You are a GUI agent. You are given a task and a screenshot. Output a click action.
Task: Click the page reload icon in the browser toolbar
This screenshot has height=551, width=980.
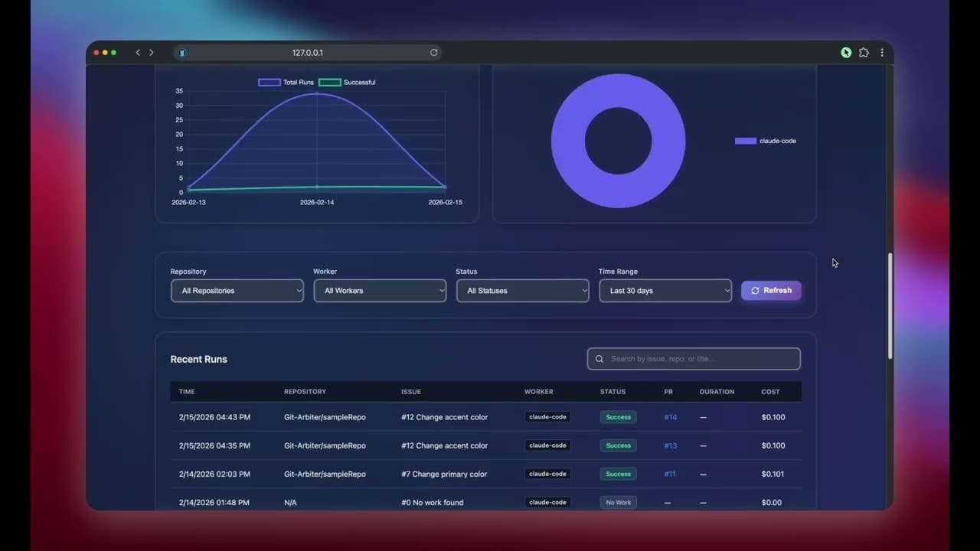point(434,53)
